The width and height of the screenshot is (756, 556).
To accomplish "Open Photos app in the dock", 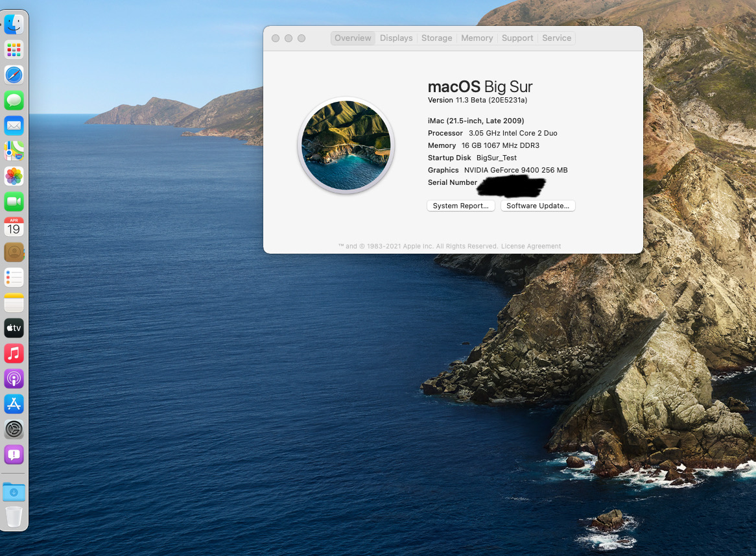I will click(x=14, y=176).
